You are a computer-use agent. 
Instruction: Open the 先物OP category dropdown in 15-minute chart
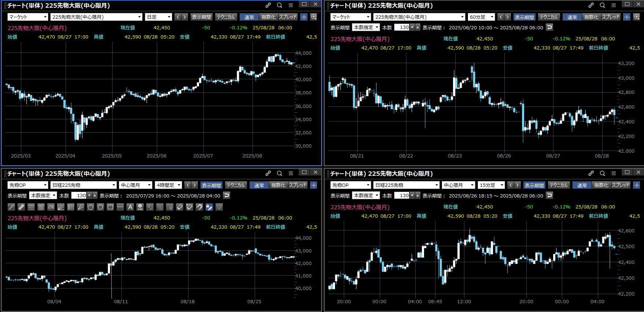pyautogui.click(x=350, y=185)
